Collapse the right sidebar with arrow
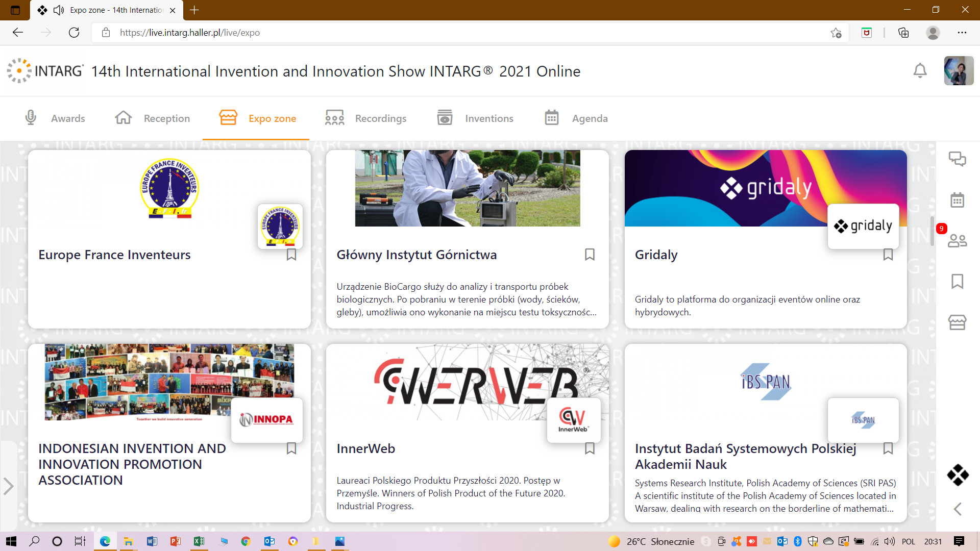The width and height of the screenshot is (980, 551). [x=958, y=509]
